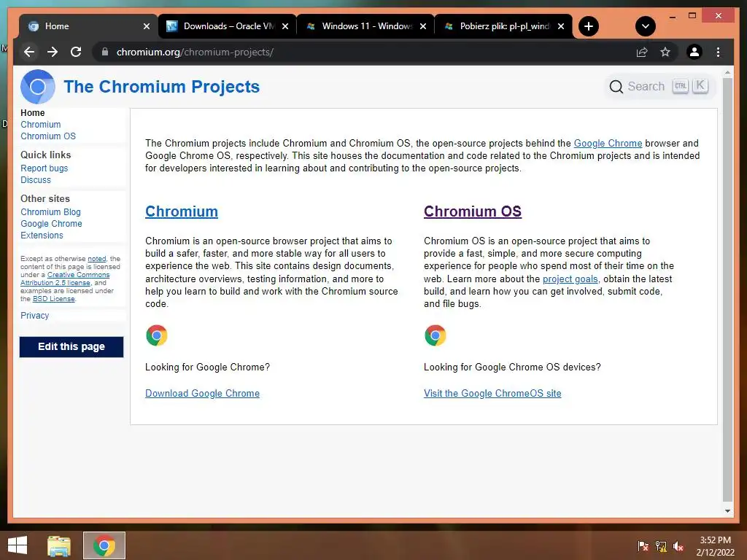Open the Chrome three-dot menu
The image size is (747, 560).
(x=718, y=52)
